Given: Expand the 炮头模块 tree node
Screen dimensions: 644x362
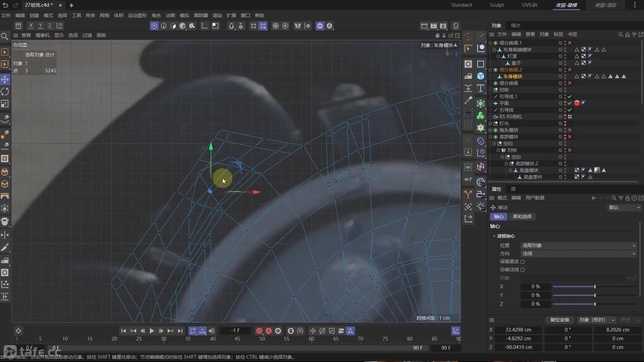Looking at the screenshot, I should 490,130.
